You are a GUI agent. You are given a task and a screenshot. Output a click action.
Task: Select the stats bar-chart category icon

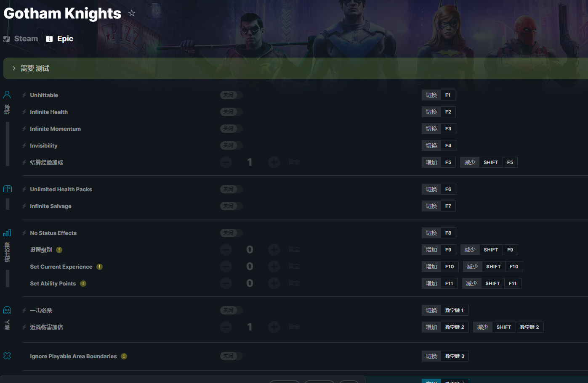click(x=7, y=232)
